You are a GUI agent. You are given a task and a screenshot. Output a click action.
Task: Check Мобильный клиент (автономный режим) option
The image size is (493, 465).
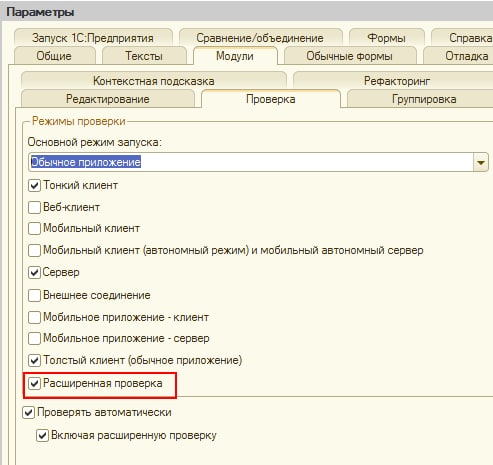[34, 250]
